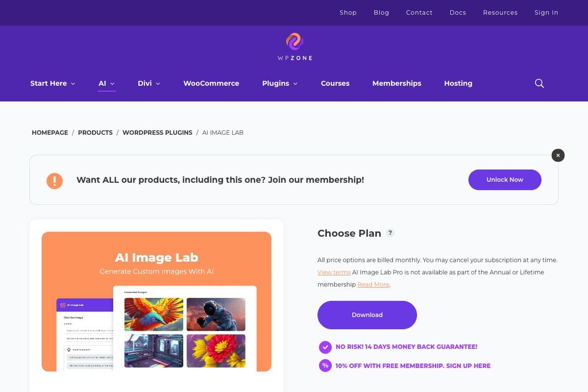Click the percent discount icon
The image size is (588, 392).
[x=325, y=365]
